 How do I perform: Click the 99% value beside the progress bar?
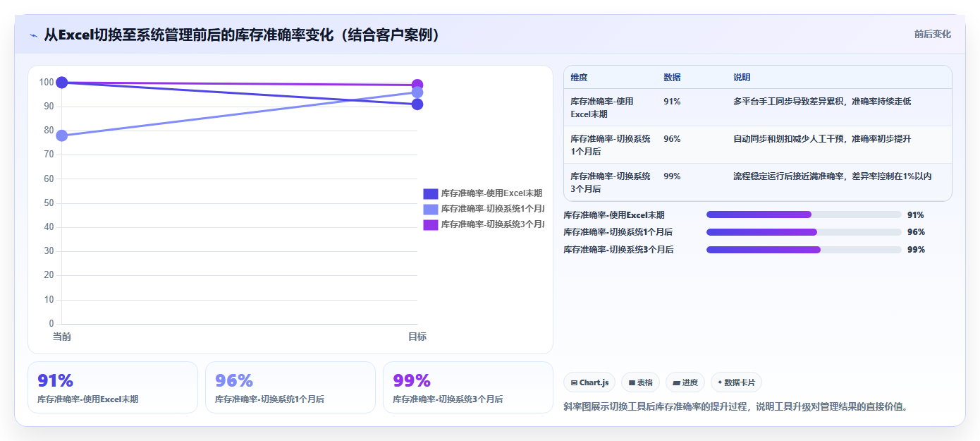pyautogui.click(x=916, y=250)
